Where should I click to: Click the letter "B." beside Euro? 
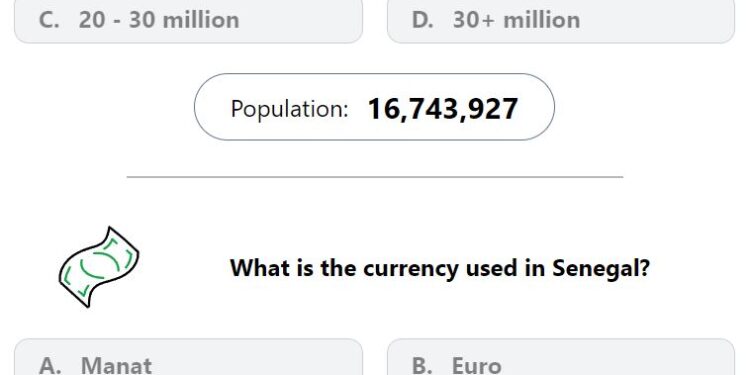click(422, 366)
